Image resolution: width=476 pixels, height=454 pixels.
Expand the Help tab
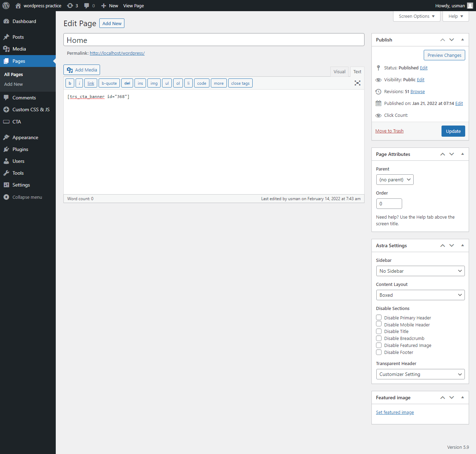click(456, 16)
